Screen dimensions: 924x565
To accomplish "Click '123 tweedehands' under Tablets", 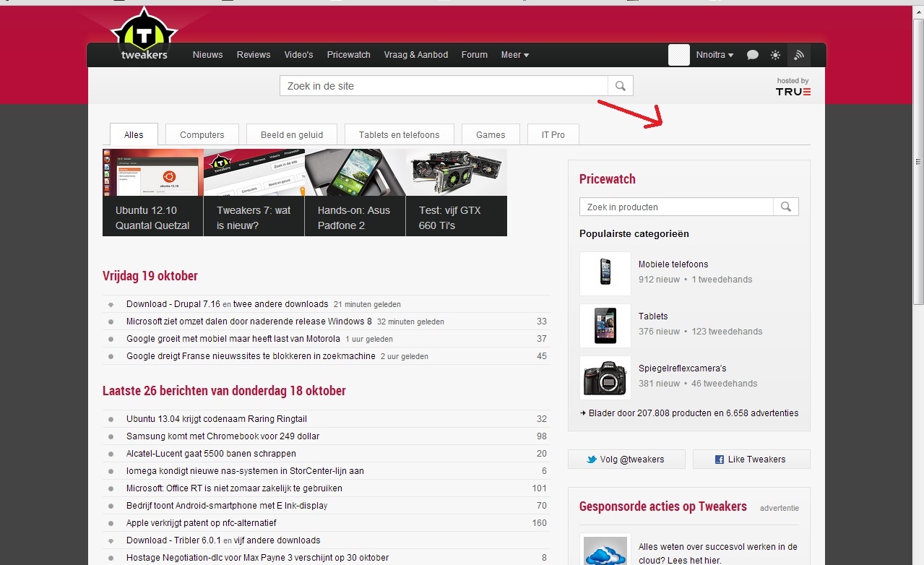I will tap(727, 332).
